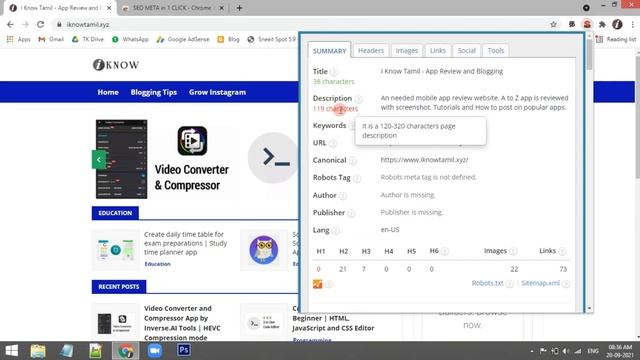Image resolution: width=640 pixels, height=360 pixels.
Task: Open the SEO META extension icon
Action: pyautogui.click(x=587, y=24)
